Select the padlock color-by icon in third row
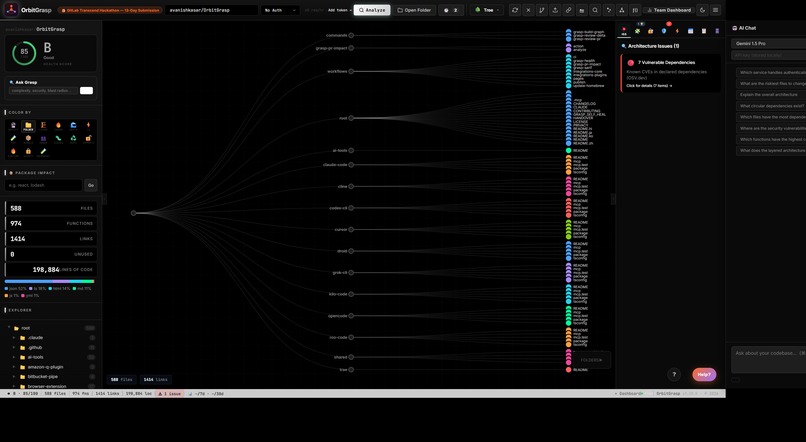This screenshot has width=806, height=442. pos(28,152)
